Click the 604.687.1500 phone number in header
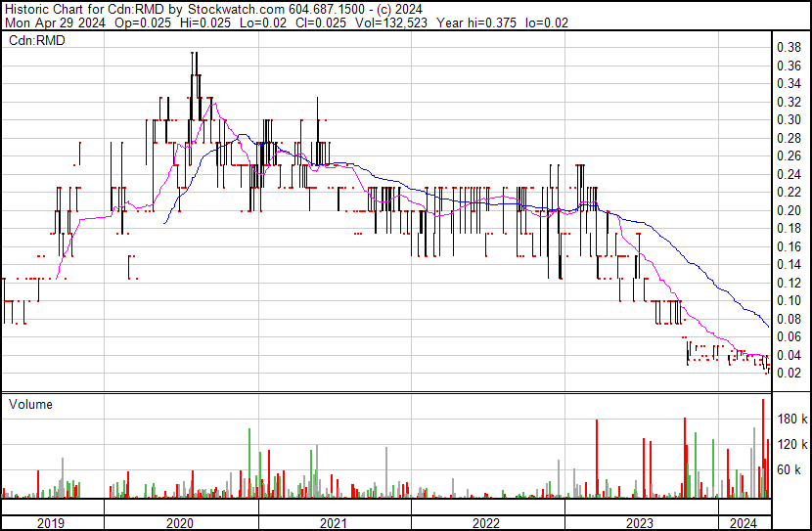Viewport: 812px width, 531px height. point(325,10)
